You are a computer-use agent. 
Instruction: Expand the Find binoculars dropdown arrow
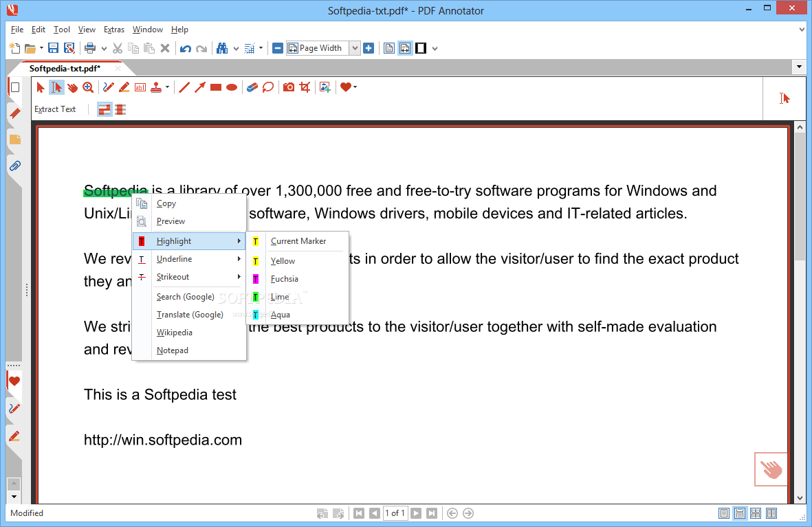point(236,48)
